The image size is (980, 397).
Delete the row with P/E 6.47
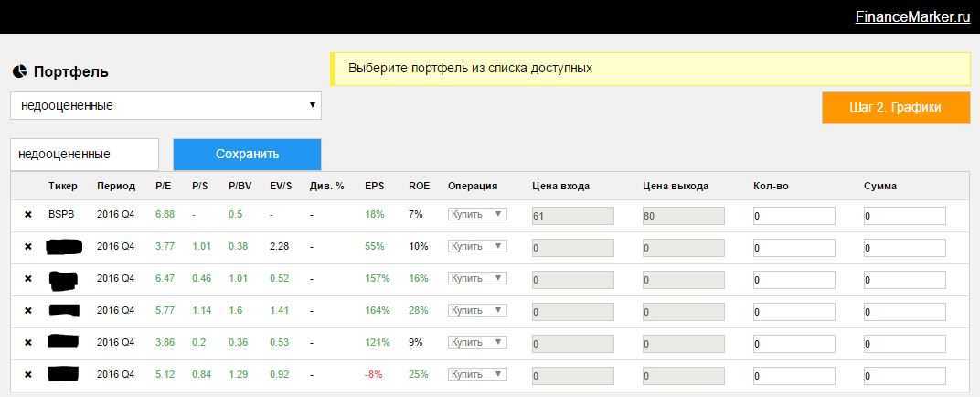tap(27, 279)
